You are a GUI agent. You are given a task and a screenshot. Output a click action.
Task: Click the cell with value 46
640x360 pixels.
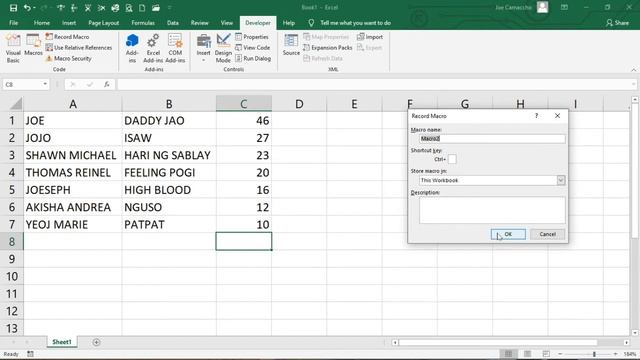click(x=244, y=120)
